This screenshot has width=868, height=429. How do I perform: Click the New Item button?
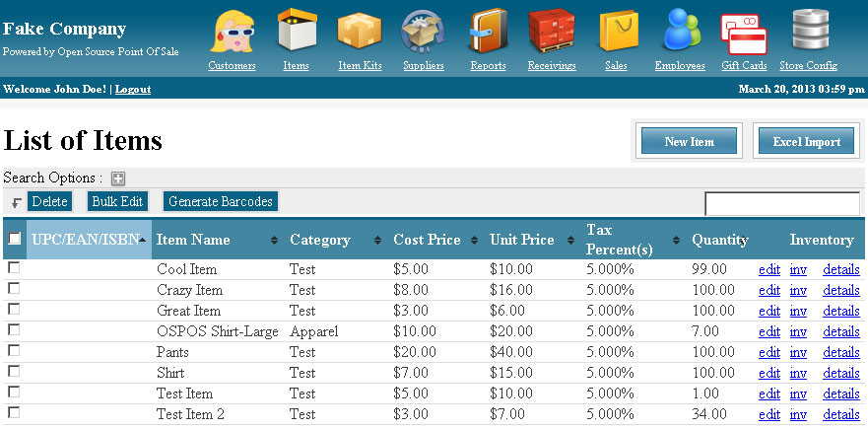[x=689, y=142]
